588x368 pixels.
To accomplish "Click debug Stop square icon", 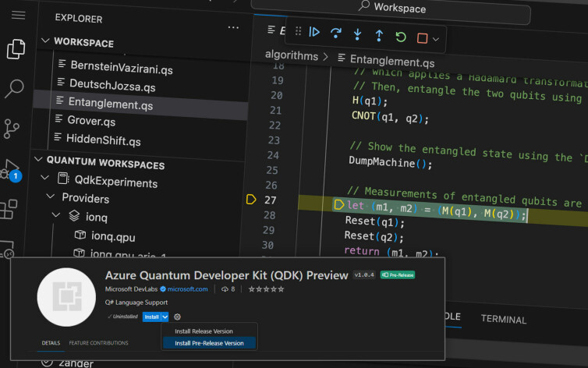I will (422, 38).
